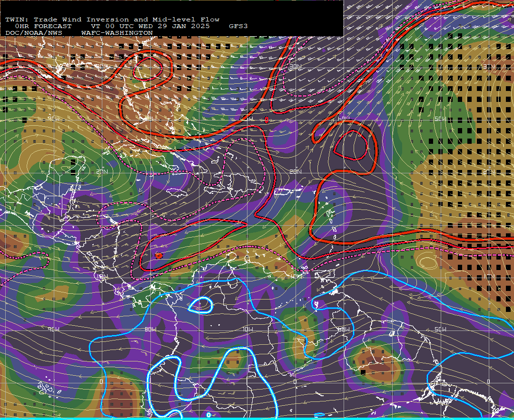Viewport: 514px width, 420px height.
Task: Click the title 'TWIN: Trade Wind Inversion and Mid-level Flow'
Action: pyautogui.click(x=112, y=20)
